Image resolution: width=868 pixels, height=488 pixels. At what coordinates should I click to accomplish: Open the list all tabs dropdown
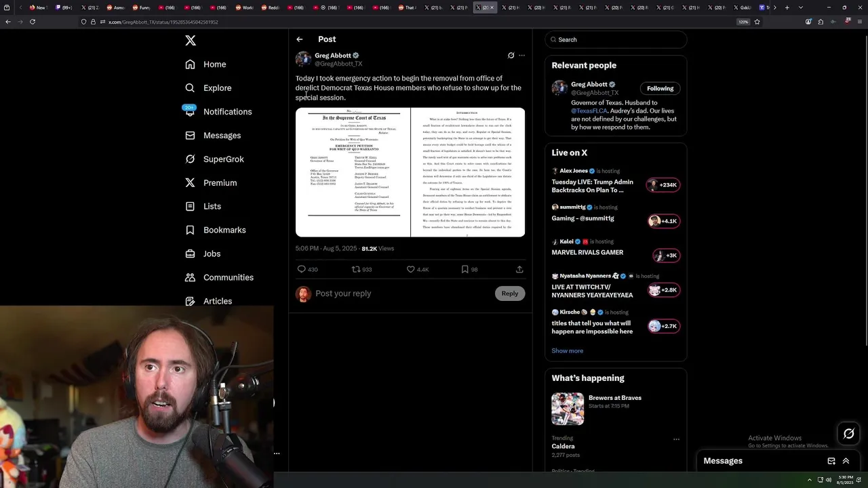coord(801,7)
